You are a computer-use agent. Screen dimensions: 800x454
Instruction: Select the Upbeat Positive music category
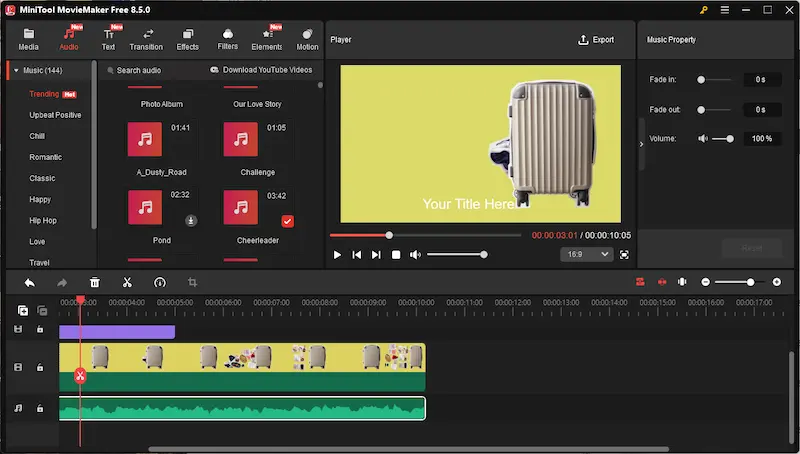pyautogui.click(x=55, y=115)
